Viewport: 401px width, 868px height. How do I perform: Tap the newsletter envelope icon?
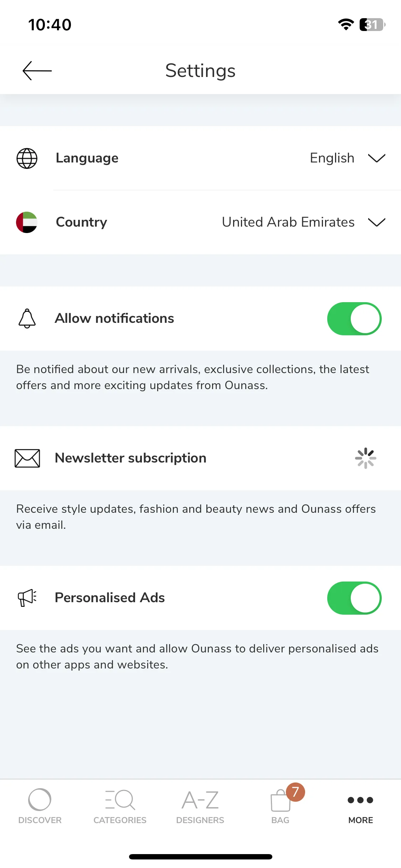[x=27, y=458]
